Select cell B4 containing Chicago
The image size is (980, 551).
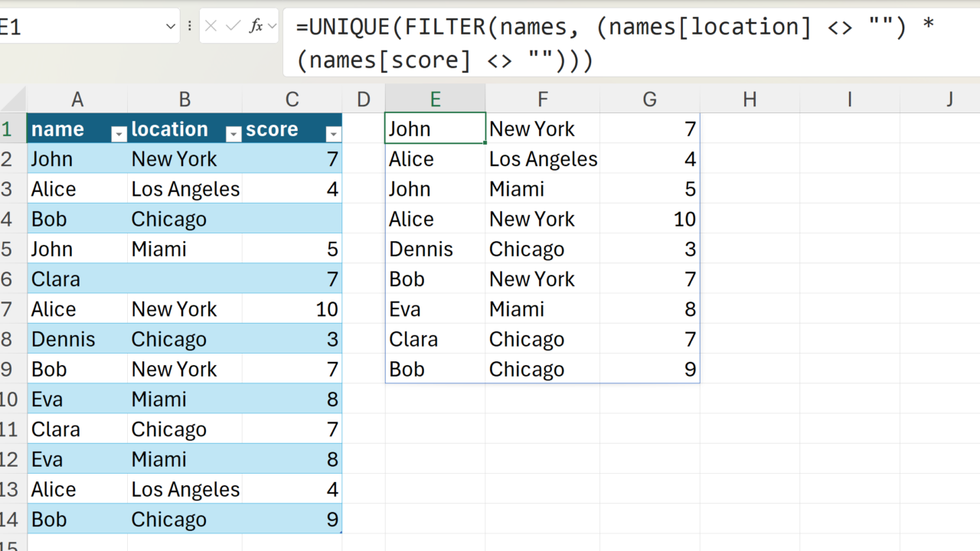point(185,219)
